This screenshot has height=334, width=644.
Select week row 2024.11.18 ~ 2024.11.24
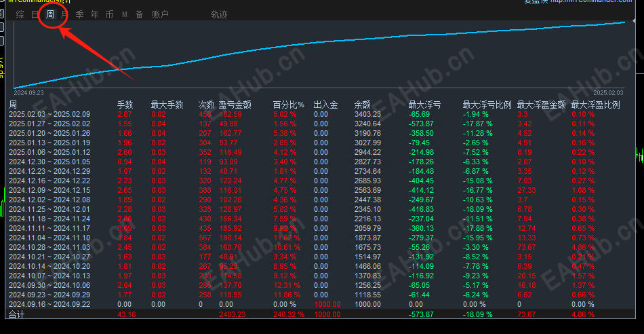pos(322,219)
